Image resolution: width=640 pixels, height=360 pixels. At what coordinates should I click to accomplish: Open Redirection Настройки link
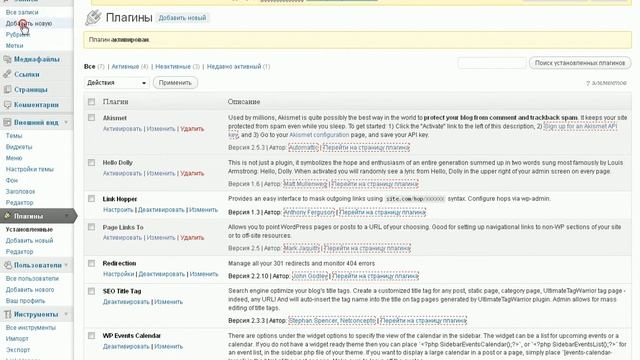click(118, 274)
